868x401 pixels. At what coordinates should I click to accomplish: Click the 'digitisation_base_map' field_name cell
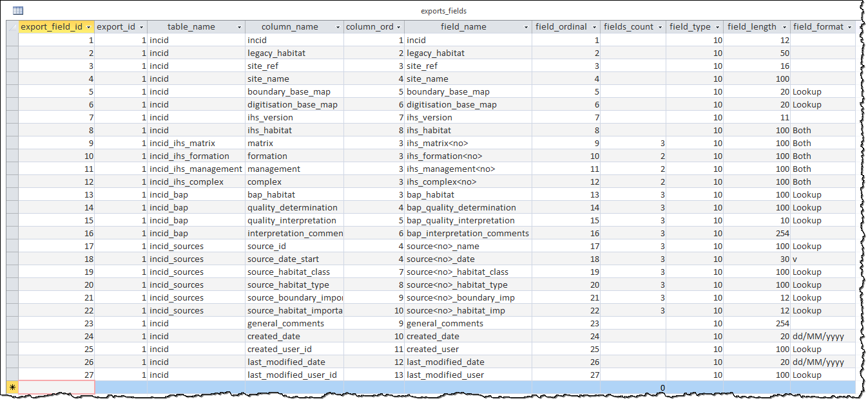468,104
